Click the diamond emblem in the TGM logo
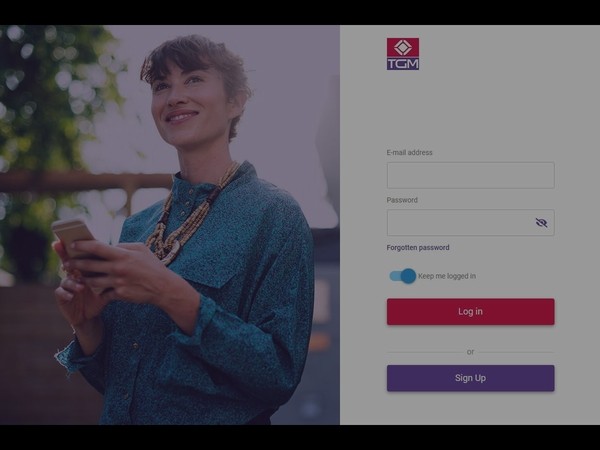This screenshot has height=450, width=600. tap(403, 47)
